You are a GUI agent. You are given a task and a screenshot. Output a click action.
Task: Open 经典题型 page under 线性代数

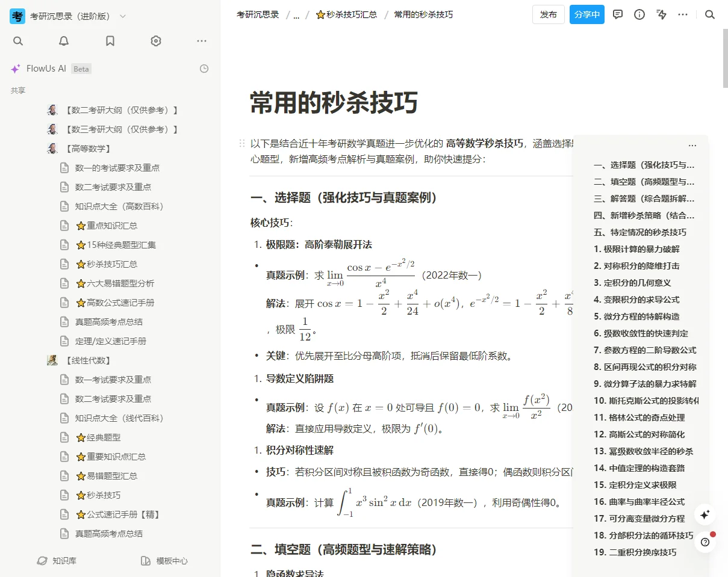[98, 437]
